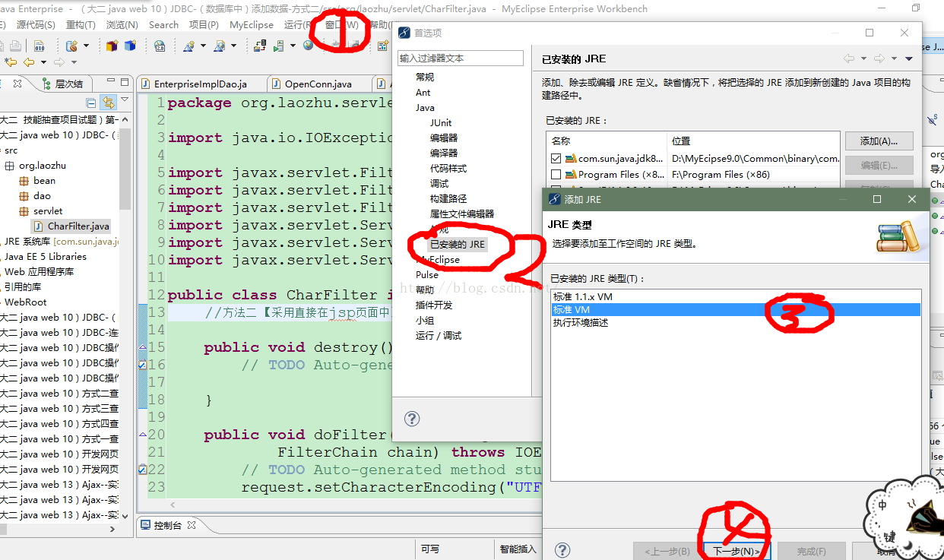
Task: Select 代码样式 in preferences tree
Action: pos(448,168)
